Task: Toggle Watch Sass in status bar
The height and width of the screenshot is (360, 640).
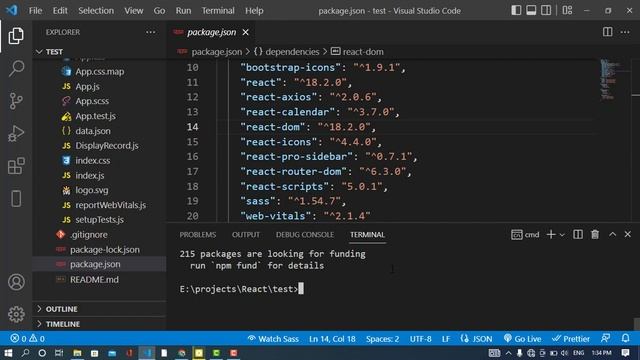Action: pyautogui.click(x=273, y=339)
